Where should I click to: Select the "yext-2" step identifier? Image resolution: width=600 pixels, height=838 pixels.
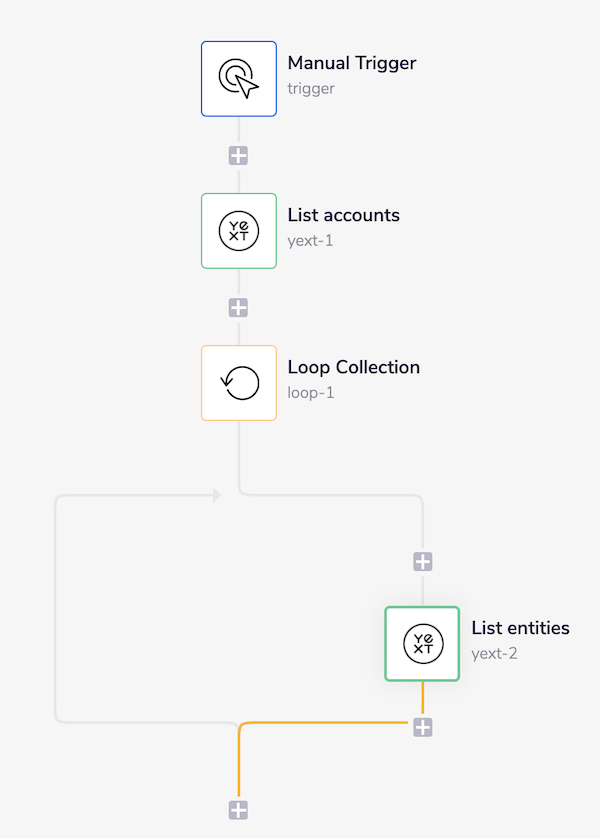click(495, 653)
